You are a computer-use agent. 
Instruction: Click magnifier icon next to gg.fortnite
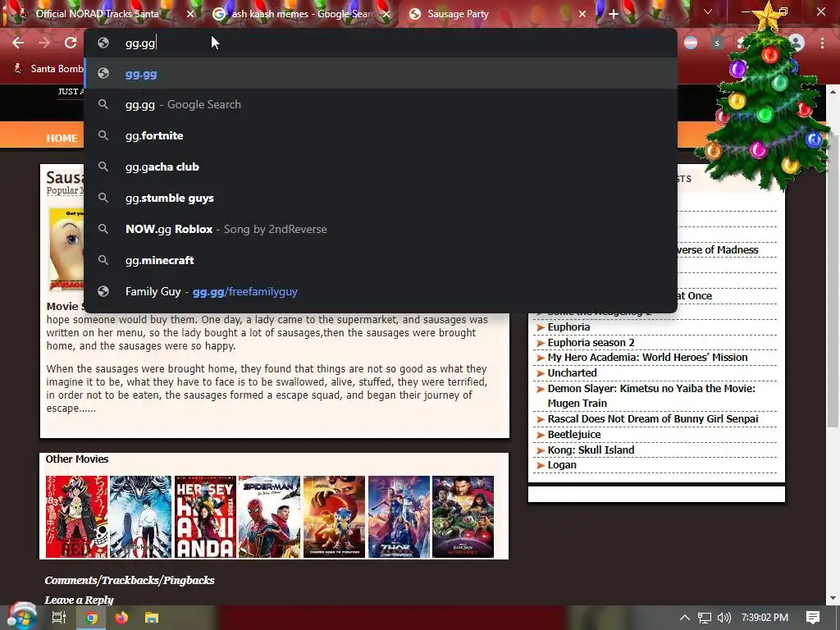[103, 135]
